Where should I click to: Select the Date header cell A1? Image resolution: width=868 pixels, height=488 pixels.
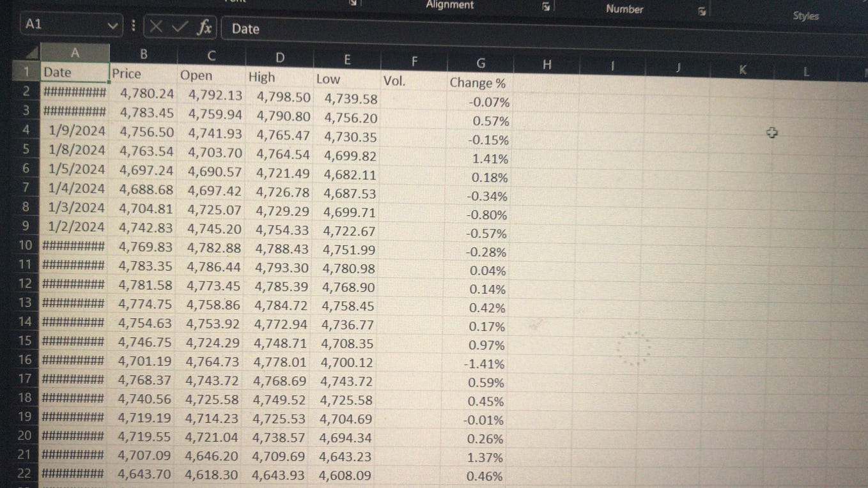(73, 73)
